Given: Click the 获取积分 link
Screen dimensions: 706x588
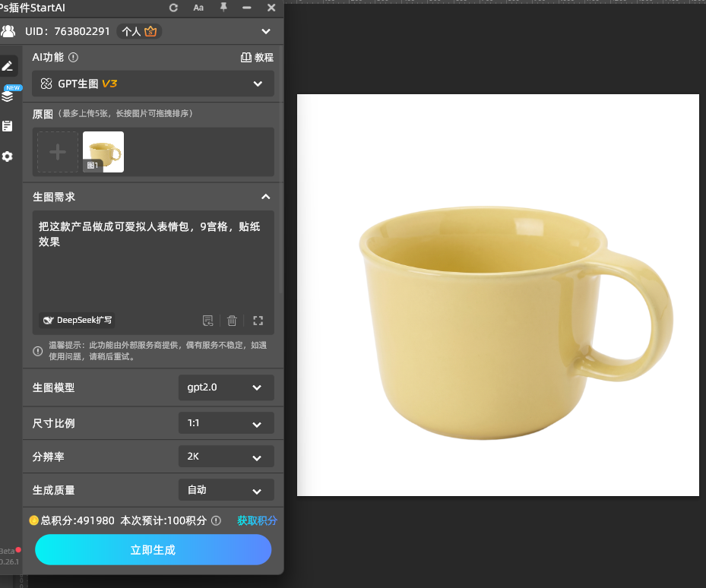Looking at the screenshot, I should (257, 520).
